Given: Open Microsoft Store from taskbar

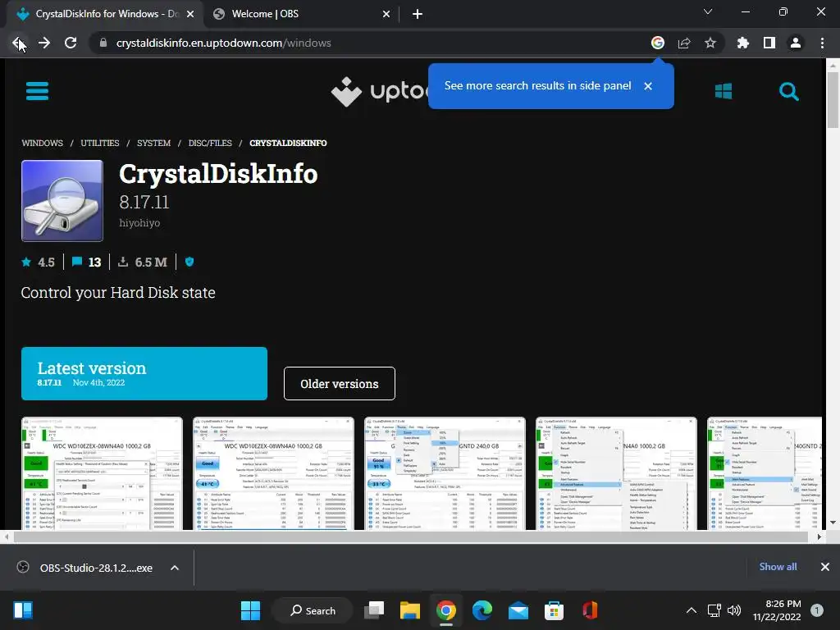Looking at the screenshot, I should [x=554, y=610].
